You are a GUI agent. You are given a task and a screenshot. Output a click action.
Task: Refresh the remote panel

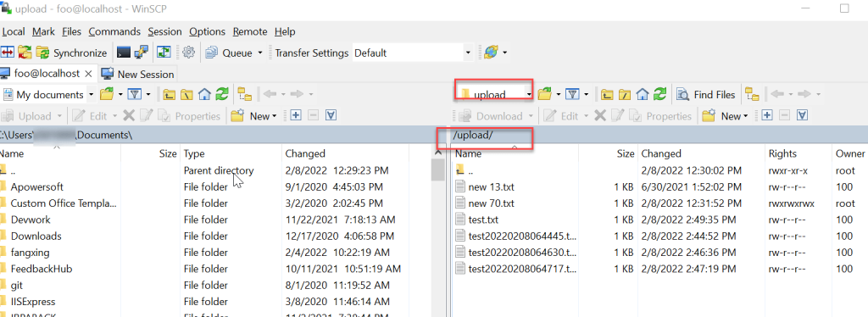tap(659, 95)
